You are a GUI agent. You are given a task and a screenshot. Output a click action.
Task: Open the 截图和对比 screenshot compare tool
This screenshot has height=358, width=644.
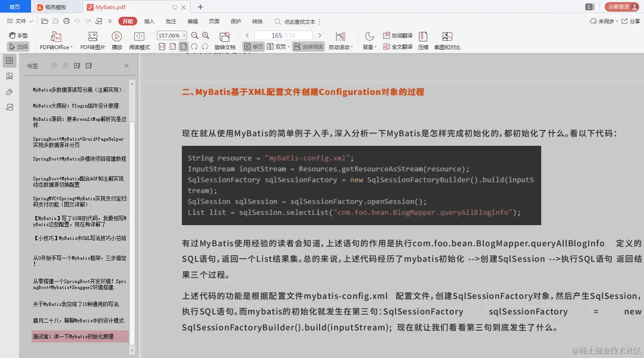pyautogui.click(x=447, y=40)
